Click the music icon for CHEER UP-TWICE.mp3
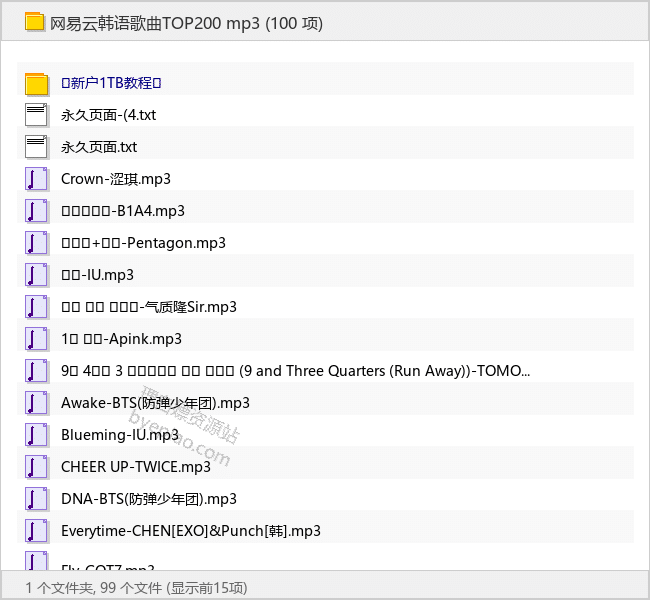The image size is (650, 600). (36, 467)
